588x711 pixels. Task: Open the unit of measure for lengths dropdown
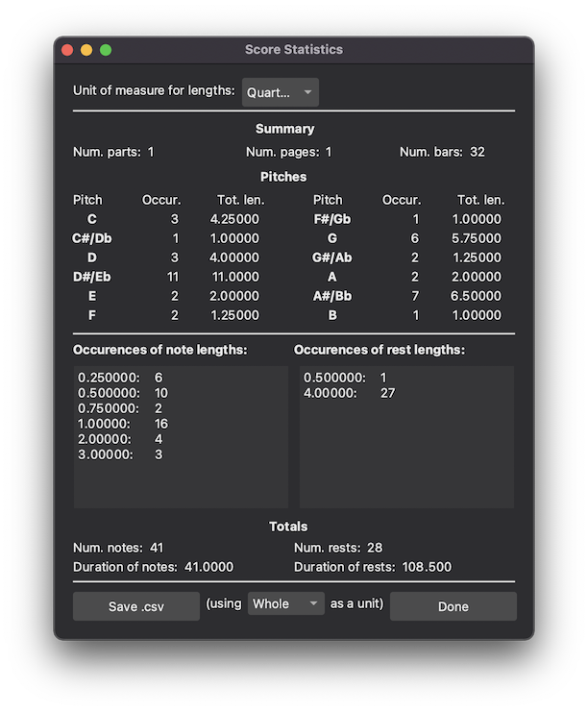click(280, 92)
